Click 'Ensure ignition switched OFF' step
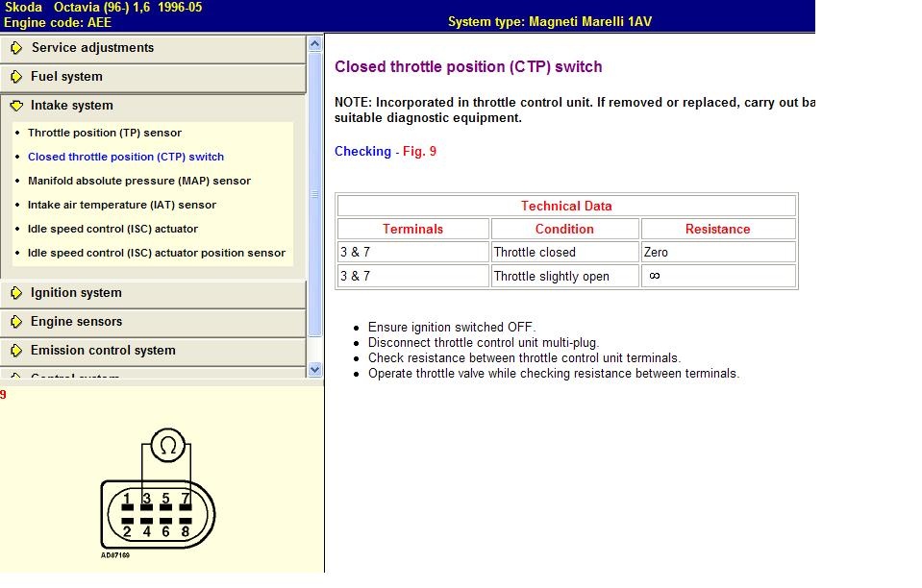The width and height of the screenshot is (922, 588). click(452, 328)
